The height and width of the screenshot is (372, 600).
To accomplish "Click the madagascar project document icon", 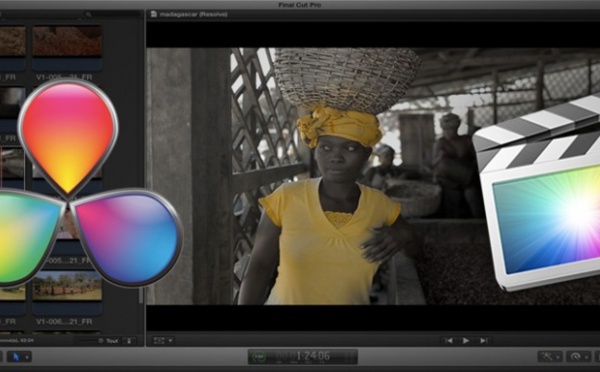I will pos(154,14).
